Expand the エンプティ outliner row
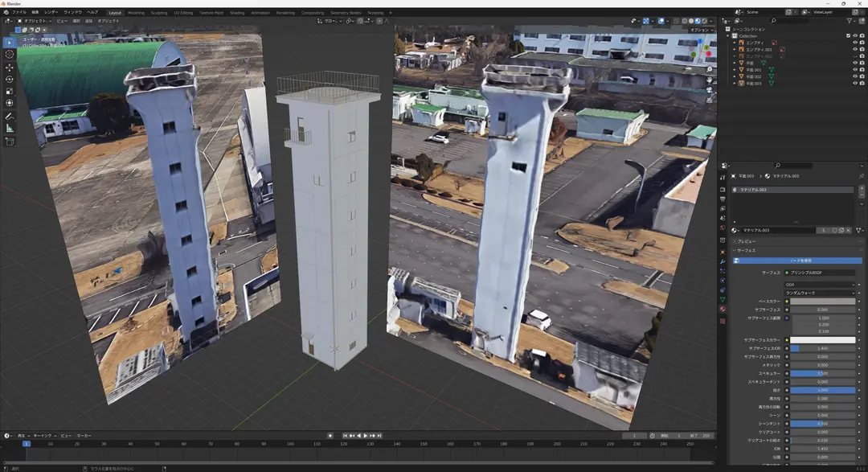This screenshot has width=868, height=472. pos(735,43)
